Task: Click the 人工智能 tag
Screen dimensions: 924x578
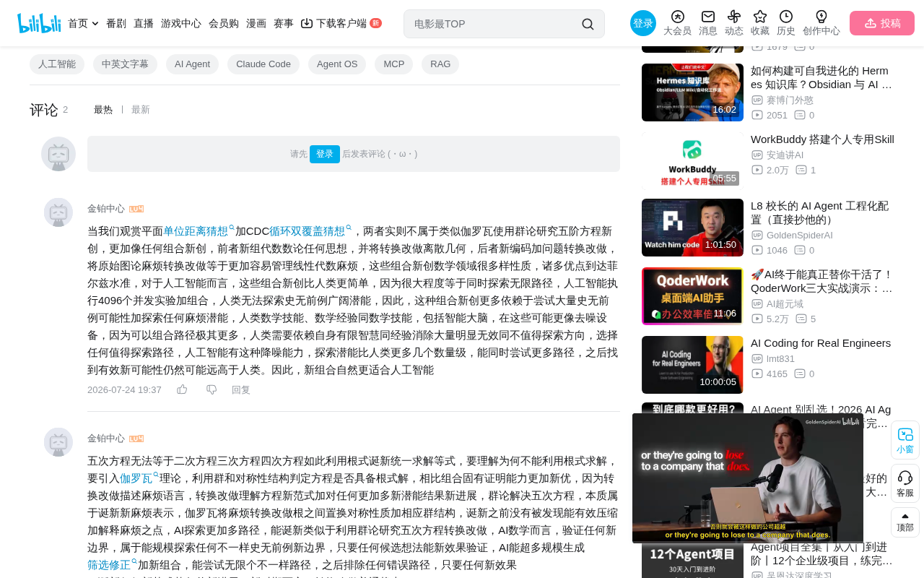Action: 57,64
